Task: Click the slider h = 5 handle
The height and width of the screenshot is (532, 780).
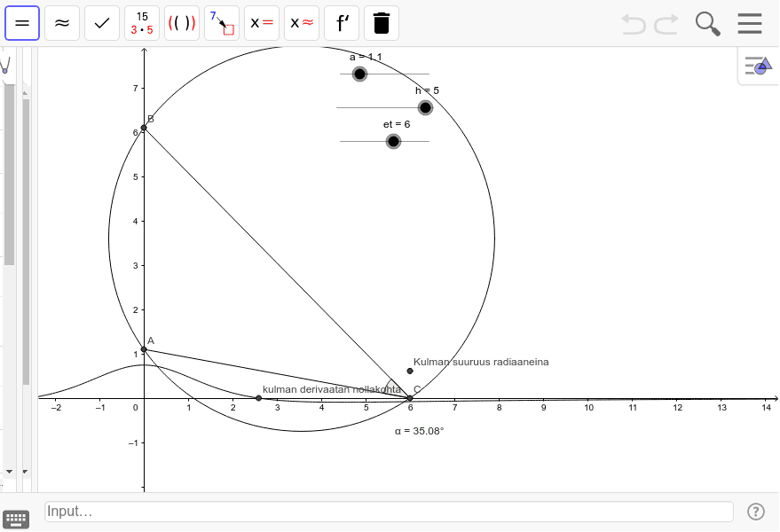Action: 425,107
